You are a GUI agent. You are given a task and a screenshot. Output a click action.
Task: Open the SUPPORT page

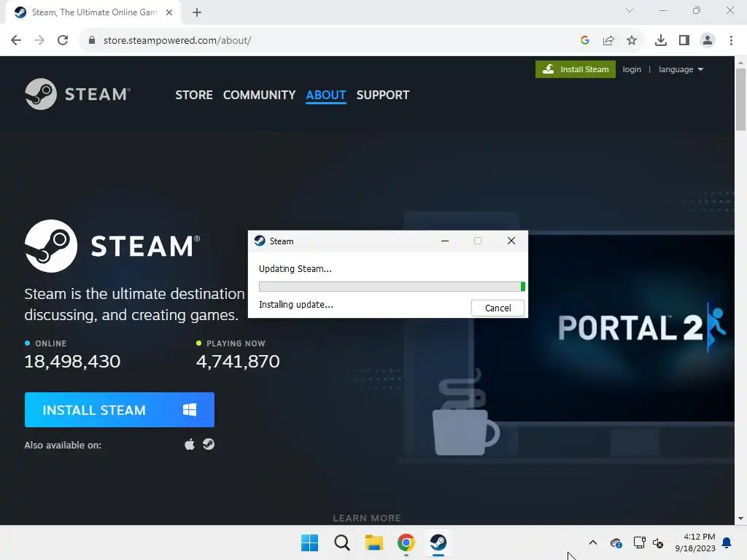point(382,95)
